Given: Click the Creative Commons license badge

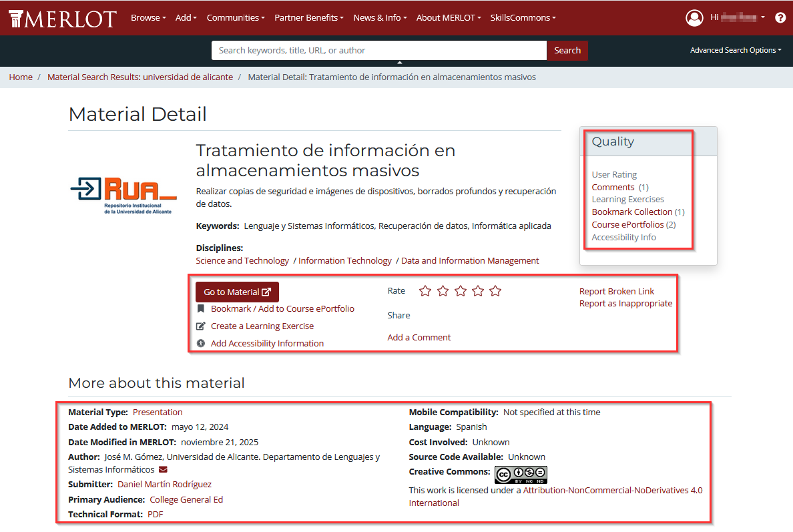Looking at the screenshot, I should (521, 475).
